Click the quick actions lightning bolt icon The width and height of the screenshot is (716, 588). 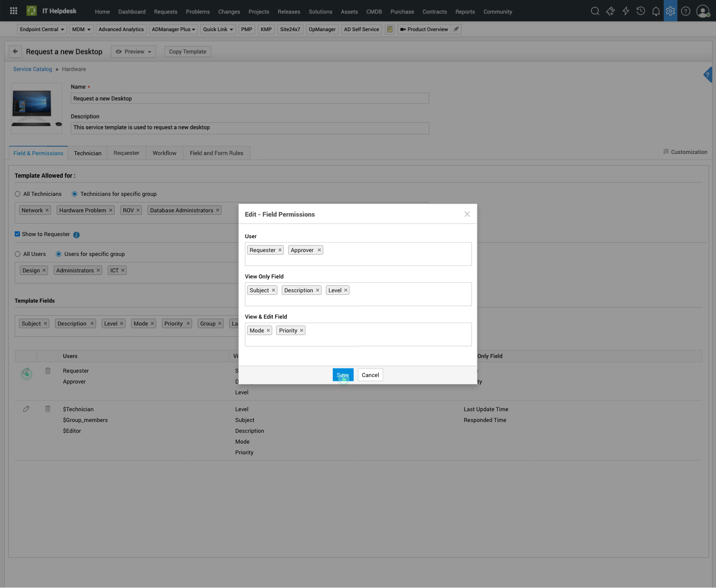pyautogui.click(x=626, y=11)
